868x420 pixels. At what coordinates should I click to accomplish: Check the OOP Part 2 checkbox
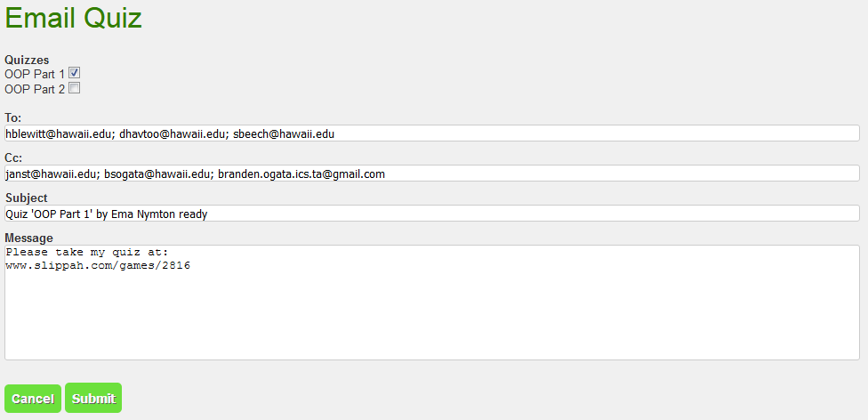(x=75, y=88)
